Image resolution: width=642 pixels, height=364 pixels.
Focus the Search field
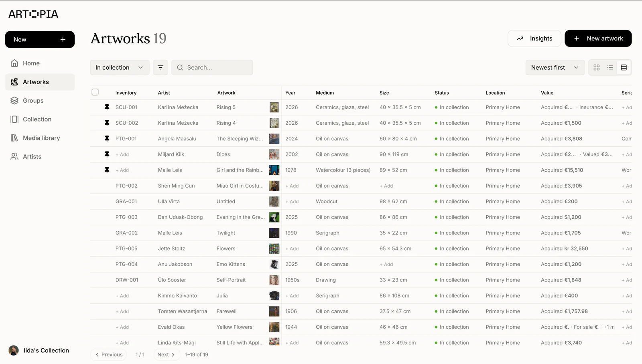(x=212, y=67)
